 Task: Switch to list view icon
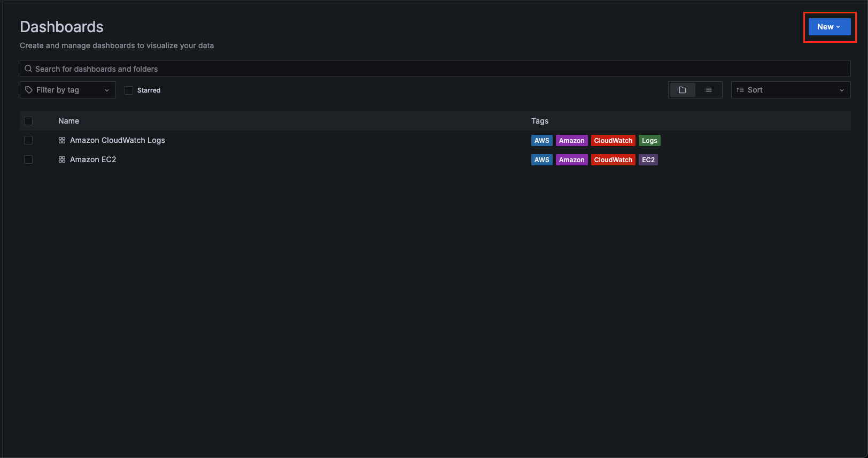click(x=708, y=90)
